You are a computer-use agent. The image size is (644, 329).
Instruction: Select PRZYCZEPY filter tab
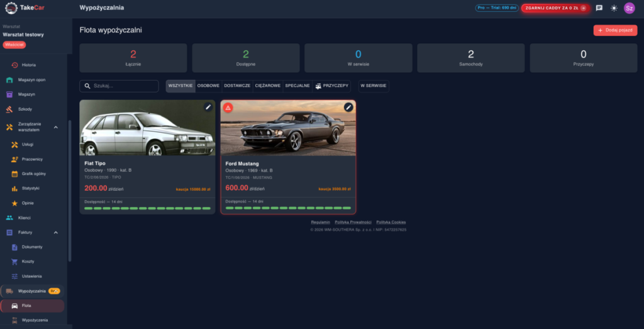click(331, 86)
